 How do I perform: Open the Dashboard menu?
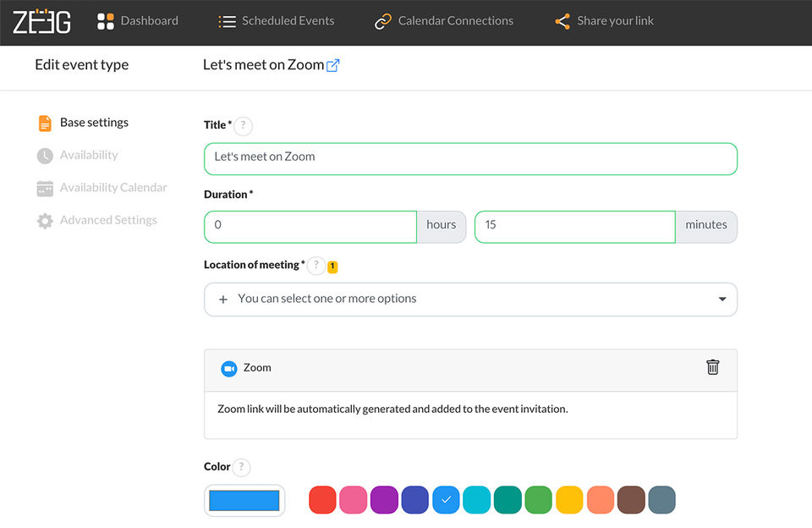138,21
